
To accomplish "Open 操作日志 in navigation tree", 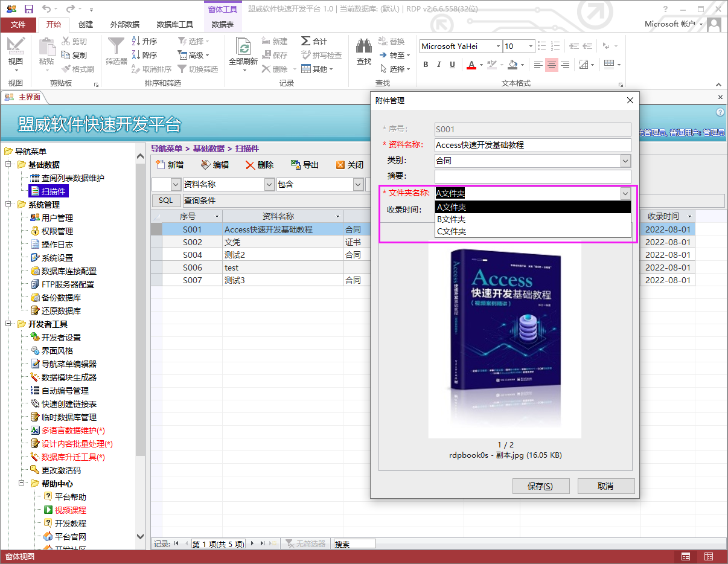I will pyautogui.click(x=57, y=245).
